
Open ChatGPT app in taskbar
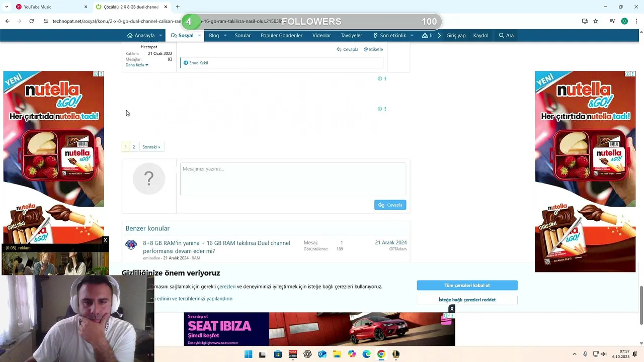coord(307,354)
